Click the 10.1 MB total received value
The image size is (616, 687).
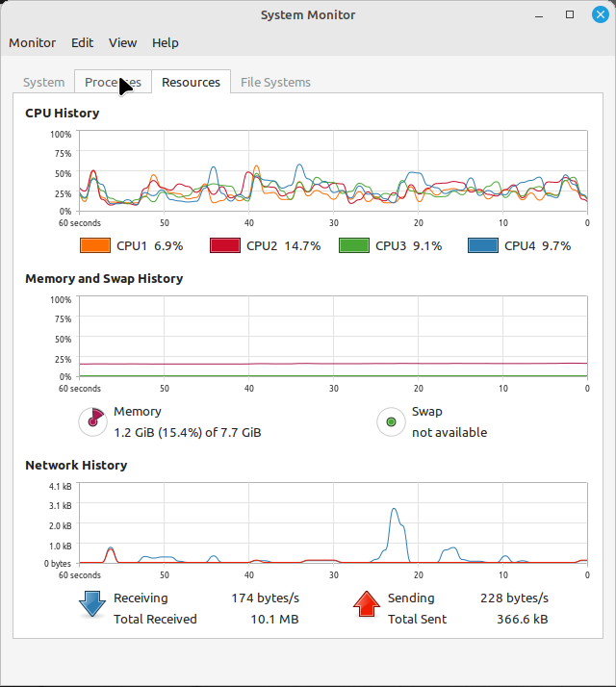(x=274, y=619)
